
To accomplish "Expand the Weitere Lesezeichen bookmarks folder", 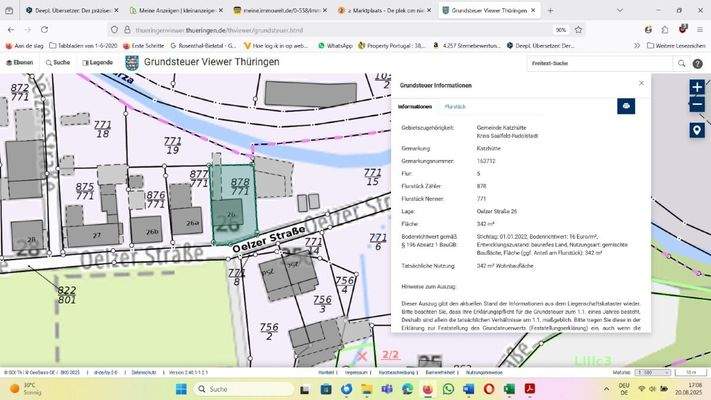I will pos(675,45).
